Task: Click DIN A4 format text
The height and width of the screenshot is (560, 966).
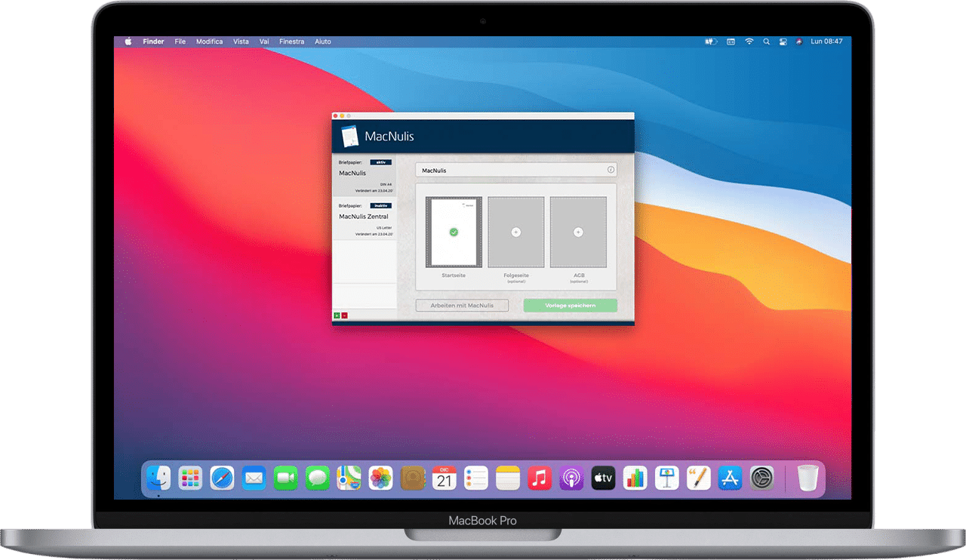Action: click(x=386, y=184)
